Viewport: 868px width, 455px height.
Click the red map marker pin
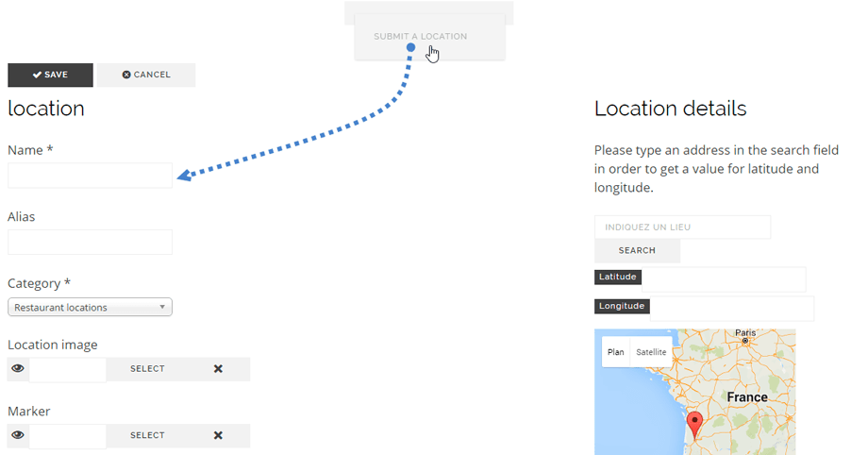[694, 425]
